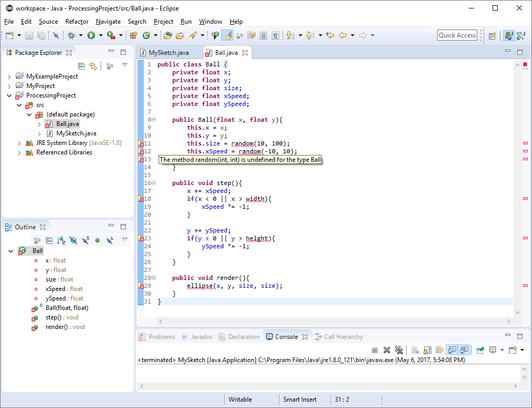Sort Outline members alphabetically
Viewport: 532px width, 408px height.
click(60, 240)
